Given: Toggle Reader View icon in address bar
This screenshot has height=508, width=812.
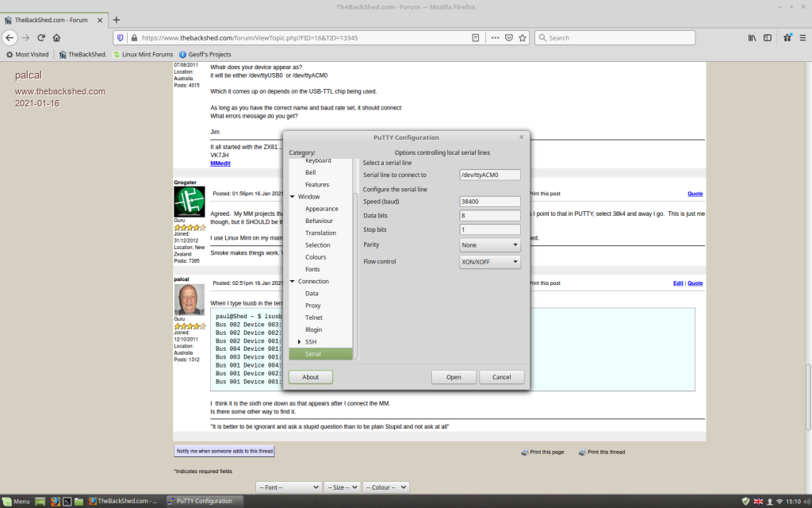Looking at the screenshot, I should pos(476,37).
